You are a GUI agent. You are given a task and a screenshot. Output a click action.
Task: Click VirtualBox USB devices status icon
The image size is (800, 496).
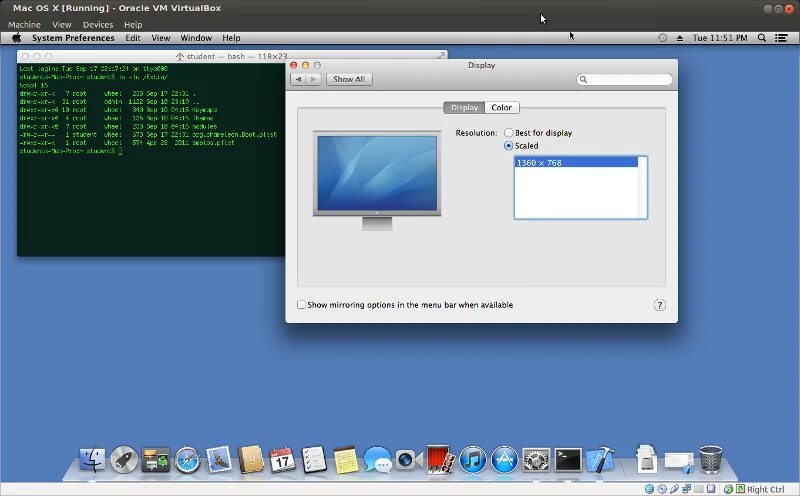(x=674, y=489)
